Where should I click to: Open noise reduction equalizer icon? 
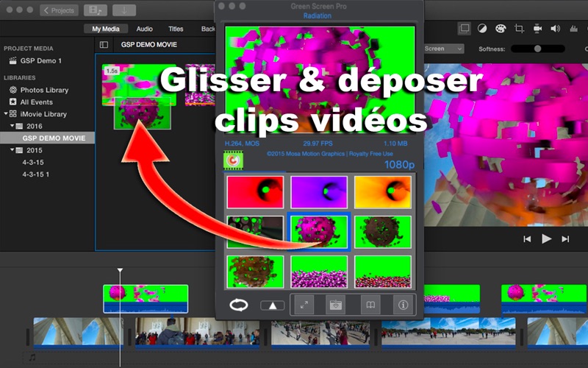[x=573, y=29]
